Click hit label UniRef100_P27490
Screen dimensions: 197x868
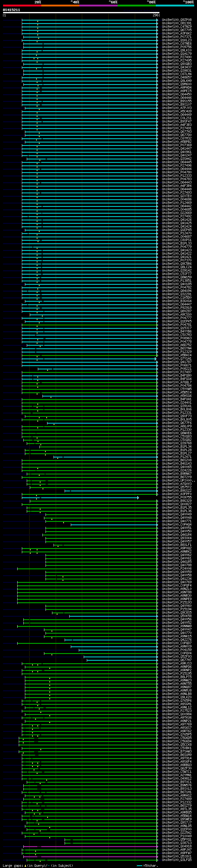(177, 57)
